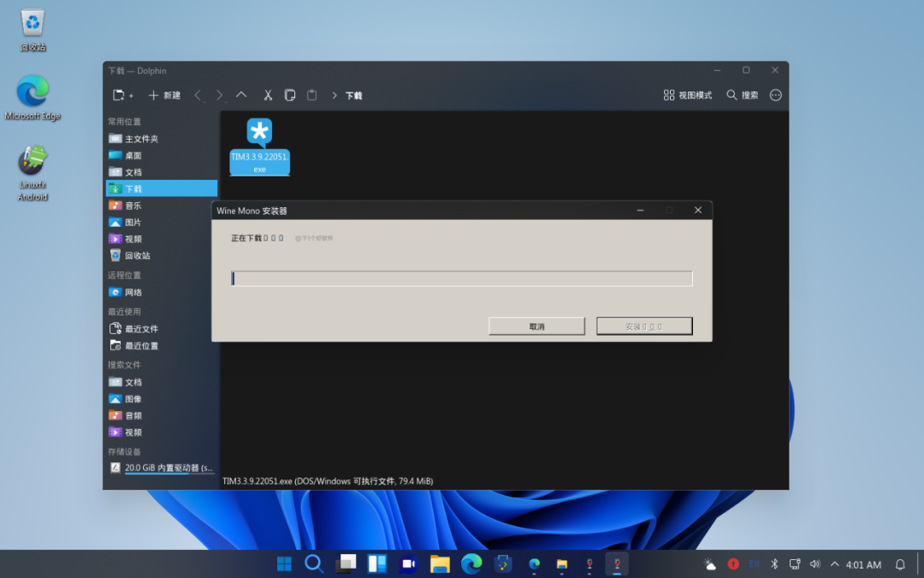The height and width of the screenshot is (578, 924).
Task: Click the 安装 install button
Action: 644,325
